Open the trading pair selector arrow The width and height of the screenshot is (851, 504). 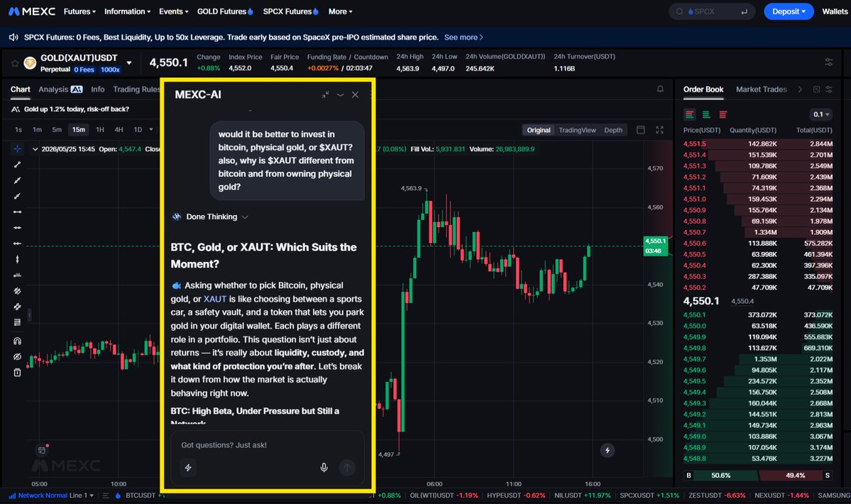[x=129, y=63]
